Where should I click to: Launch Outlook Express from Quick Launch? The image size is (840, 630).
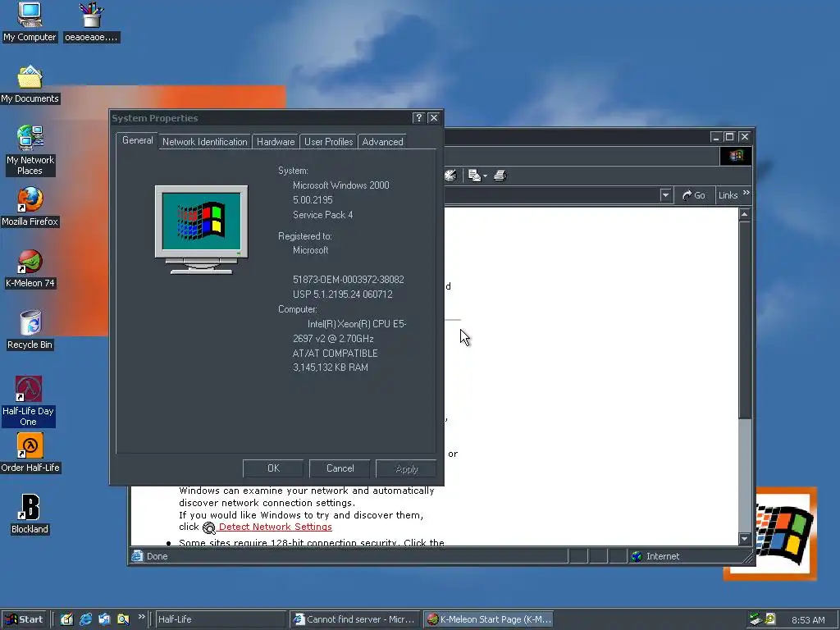104,619
